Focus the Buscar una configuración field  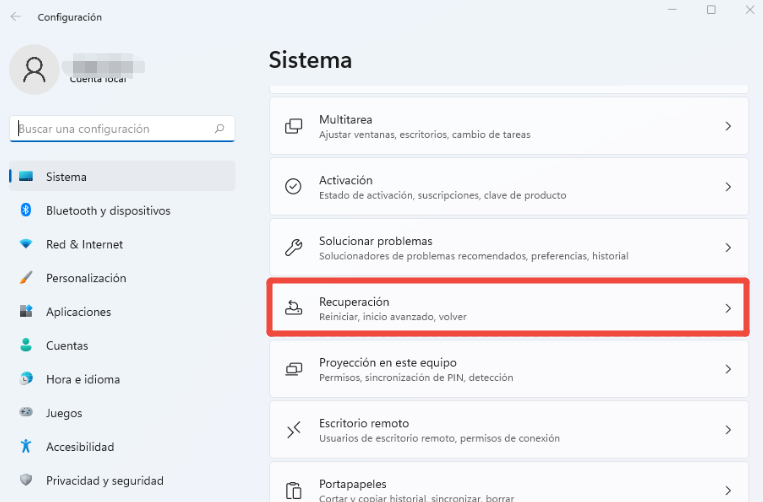tap(122, 128)
